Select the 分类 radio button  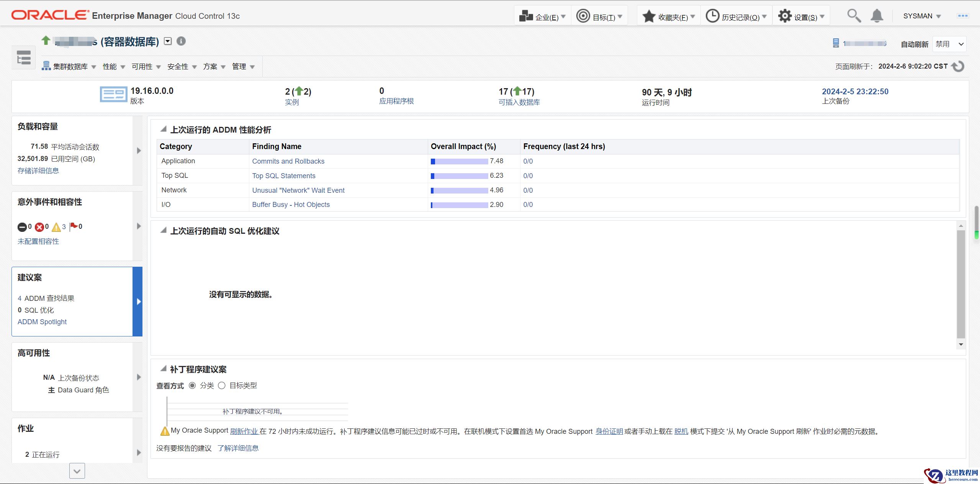[x=192, y=386]
